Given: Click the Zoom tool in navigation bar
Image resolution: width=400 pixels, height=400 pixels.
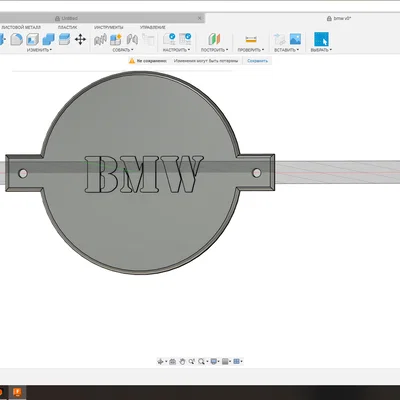Looking at the screenshot, I should pyautogui.click(x=192, y=361).
